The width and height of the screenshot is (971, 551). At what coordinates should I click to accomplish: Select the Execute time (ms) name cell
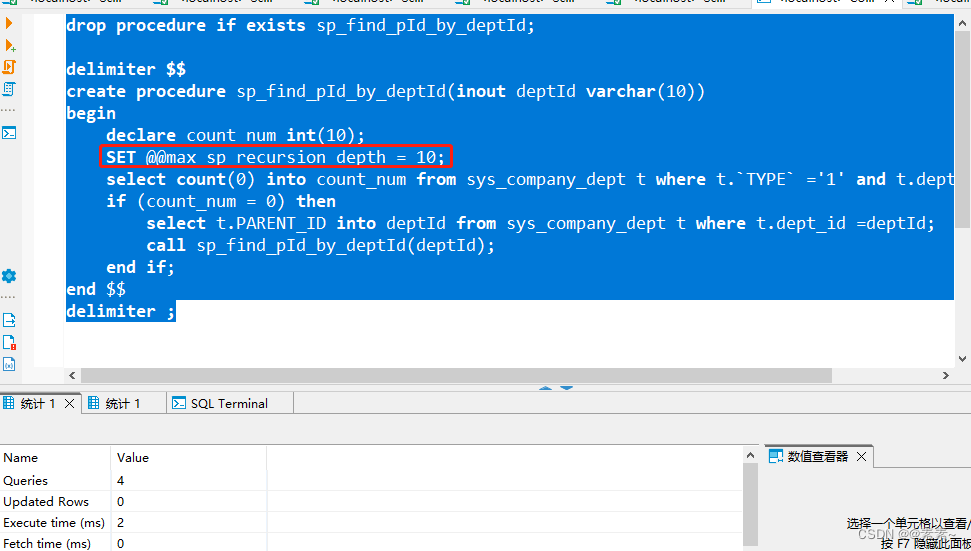point(55,523)
